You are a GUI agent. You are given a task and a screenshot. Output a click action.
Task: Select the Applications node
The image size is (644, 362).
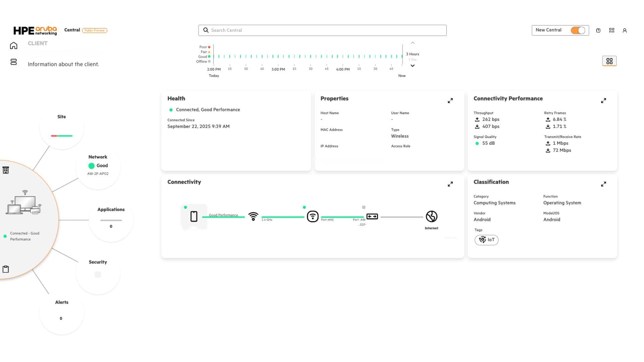(x=111, y=218)
